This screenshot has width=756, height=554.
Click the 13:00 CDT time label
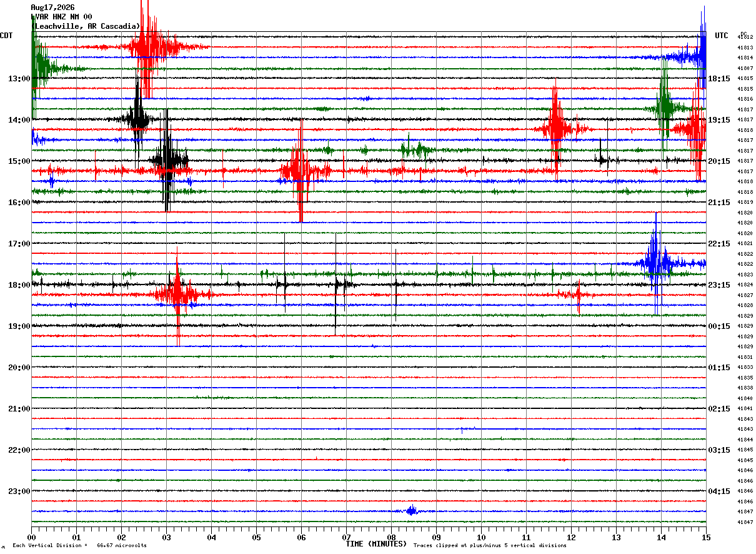tap(19, 79)
